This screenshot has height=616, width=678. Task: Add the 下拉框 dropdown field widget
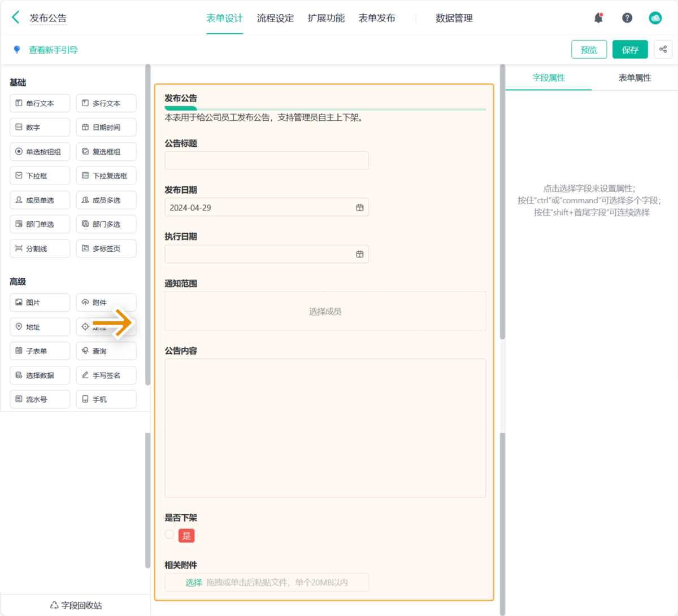(40, 176)
